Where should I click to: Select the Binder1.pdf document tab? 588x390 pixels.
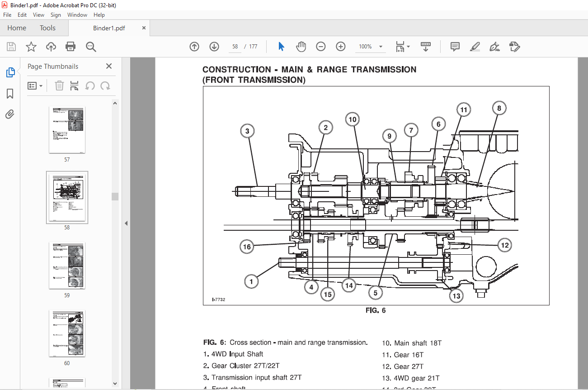pyautogui.click(x=109, y=28)
